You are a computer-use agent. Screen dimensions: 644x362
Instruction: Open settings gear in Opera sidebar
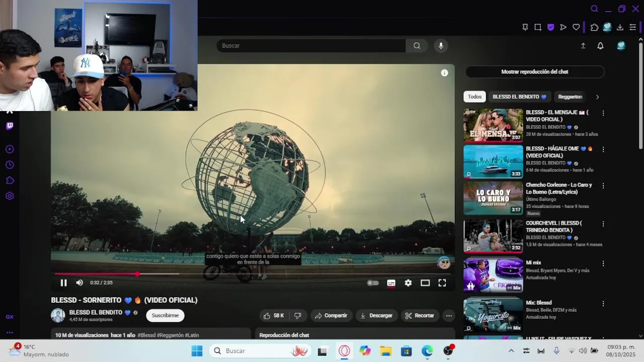(10, 196)
